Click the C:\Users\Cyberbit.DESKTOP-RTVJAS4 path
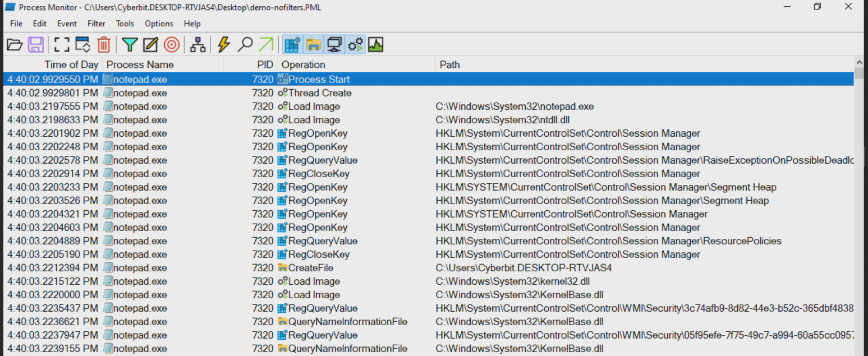The height and width of the screenshot is (356, 868). coord(523,268)
